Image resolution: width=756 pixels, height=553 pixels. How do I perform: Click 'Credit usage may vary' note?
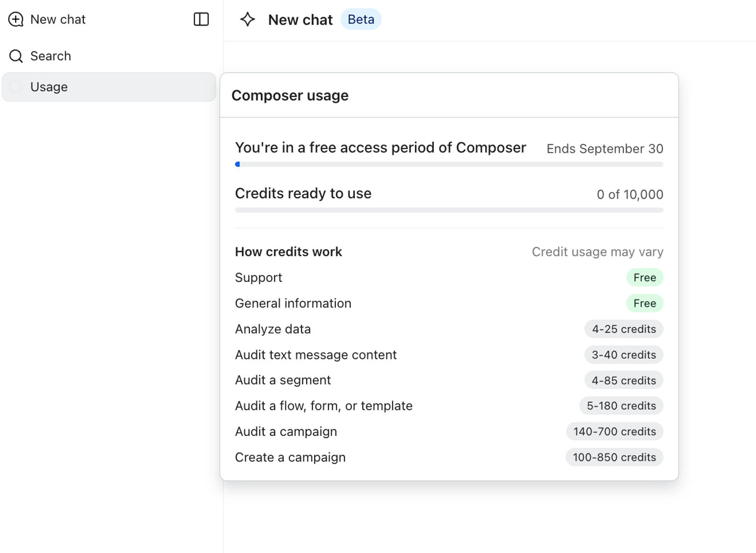click(x=597, y=252)
